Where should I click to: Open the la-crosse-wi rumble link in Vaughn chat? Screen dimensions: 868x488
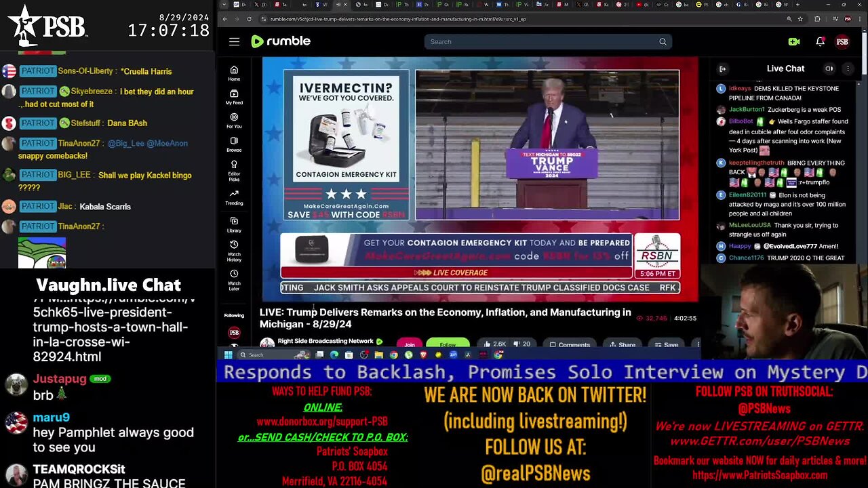[114, 327]
